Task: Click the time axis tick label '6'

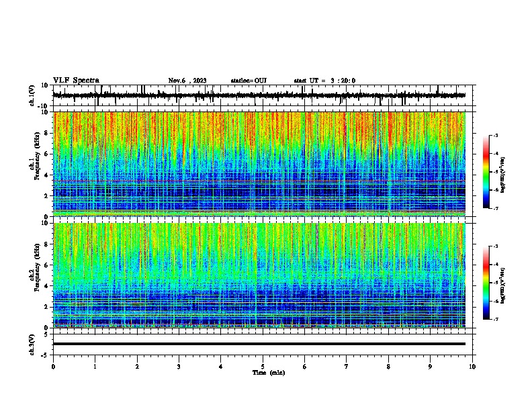Action: (305, 367)
